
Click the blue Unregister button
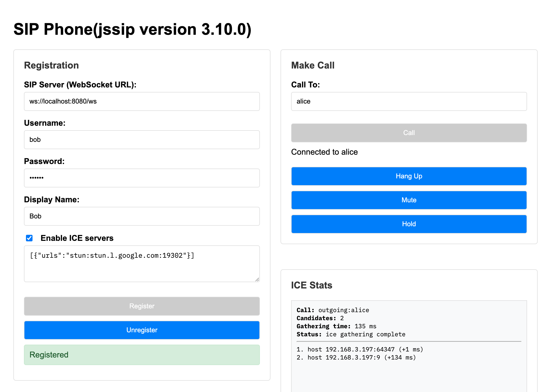click(142, 330)
